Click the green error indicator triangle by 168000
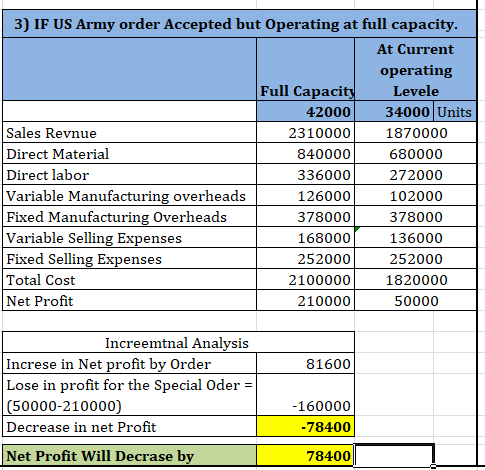Screen dimensions: 485x470 coord(357,229)
